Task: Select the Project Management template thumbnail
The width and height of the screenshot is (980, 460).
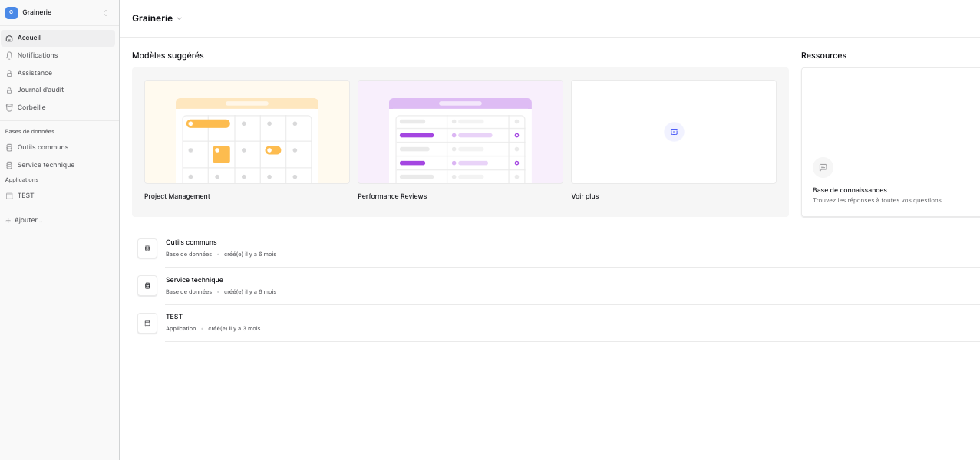Action: coord(247,132)
